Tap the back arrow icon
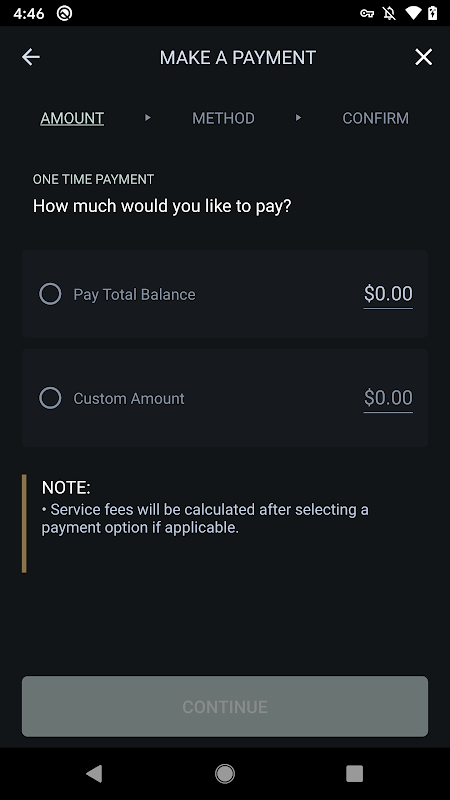 pos(31,57)
